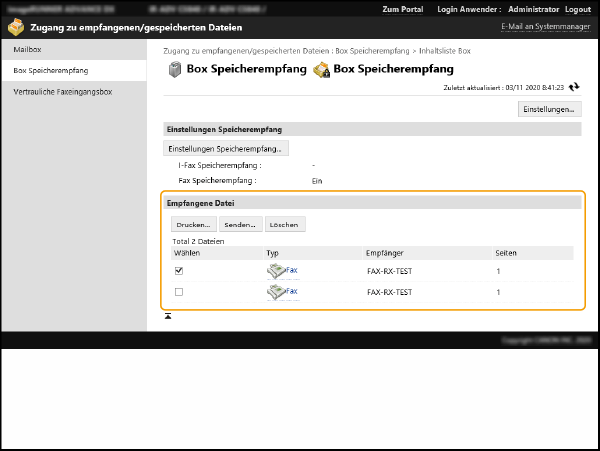Open Mailbox in the left sidebar
This screenshot has height=451, width=600.
28,48
